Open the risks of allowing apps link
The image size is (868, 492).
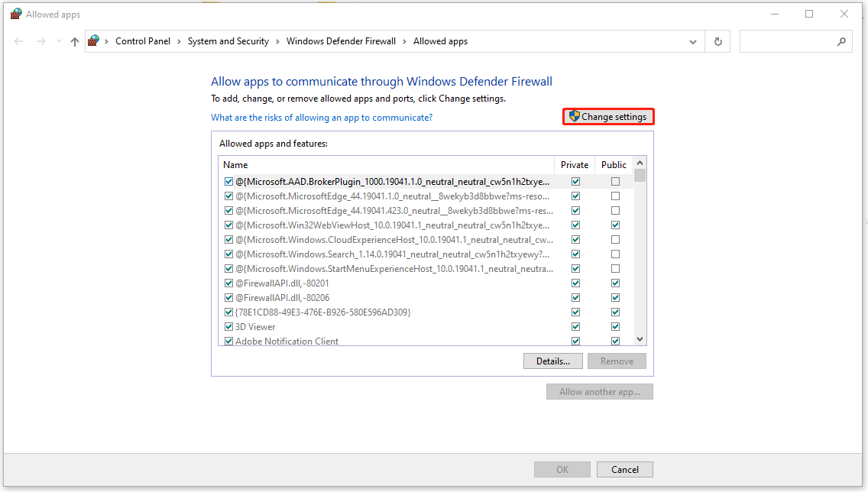(x=321, y=117)
